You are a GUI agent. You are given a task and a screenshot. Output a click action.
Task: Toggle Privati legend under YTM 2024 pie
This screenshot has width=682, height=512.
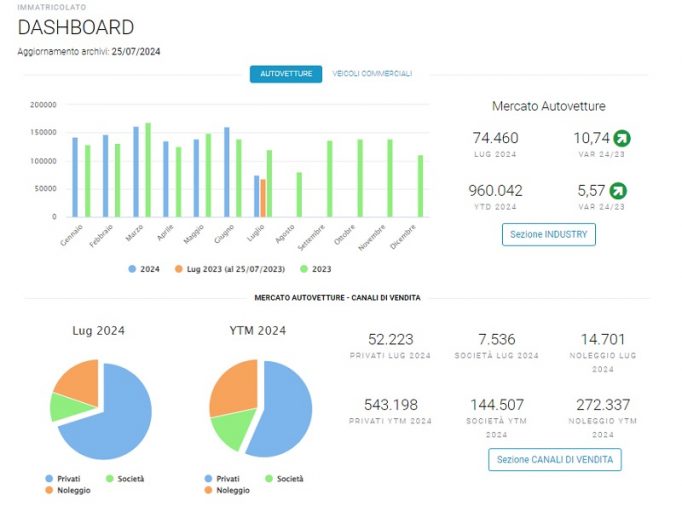click(x=222, y=479)
